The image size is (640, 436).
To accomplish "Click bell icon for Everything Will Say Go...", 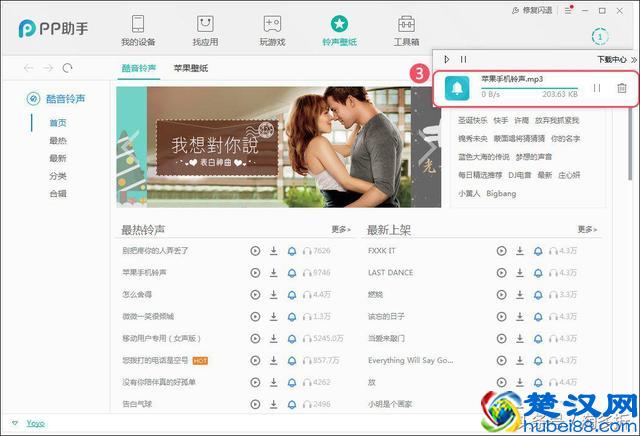I will (538, 360).
